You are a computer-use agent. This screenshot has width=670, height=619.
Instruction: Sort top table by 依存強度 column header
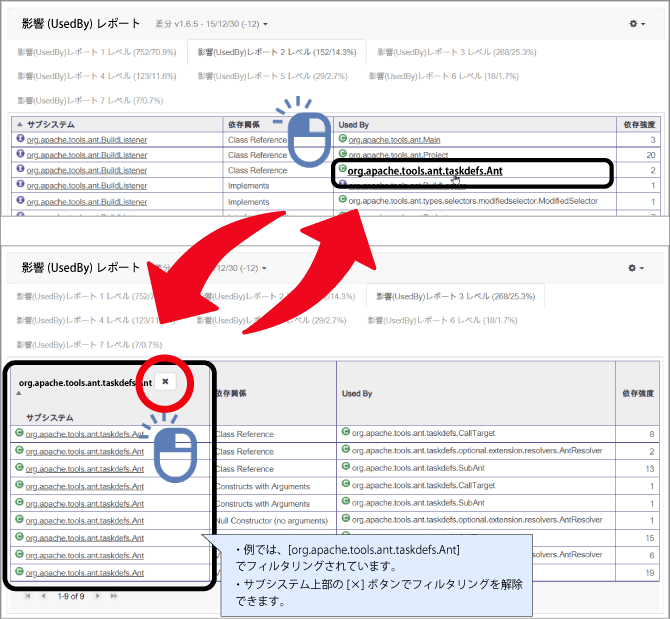[x=638, y=124]
